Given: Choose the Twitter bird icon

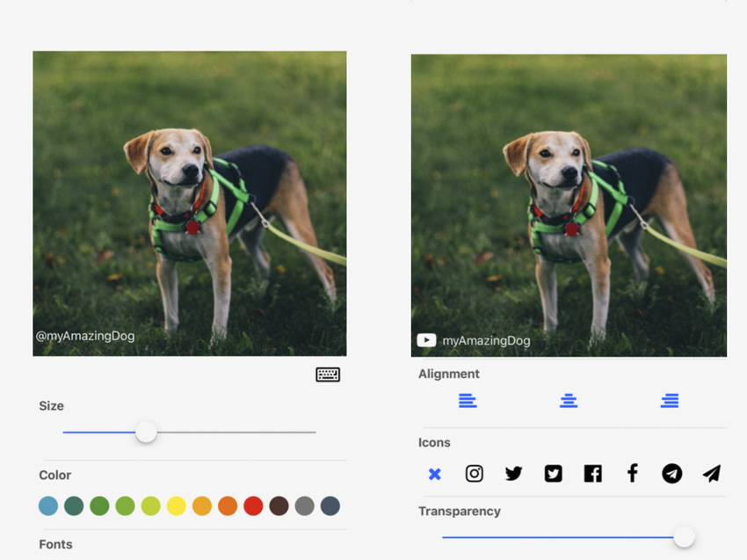Looking at the screenshot, I should (x=513, y=474).
